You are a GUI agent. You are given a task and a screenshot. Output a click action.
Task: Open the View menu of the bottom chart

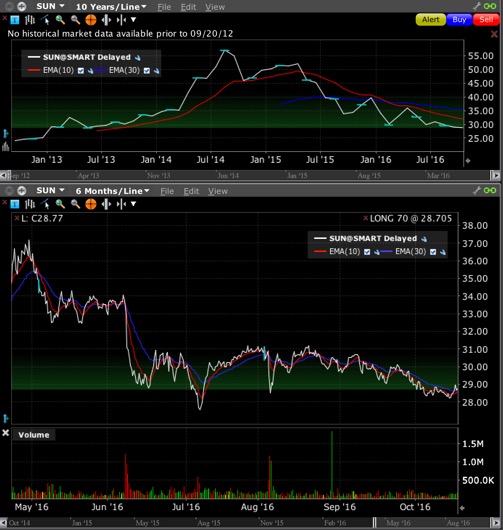(218, 191)
